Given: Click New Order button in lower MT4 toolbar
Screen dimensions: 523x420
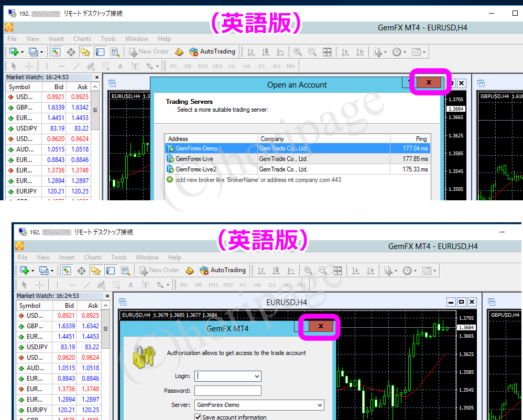Looking at the screenshot, I should pos(159,271).
